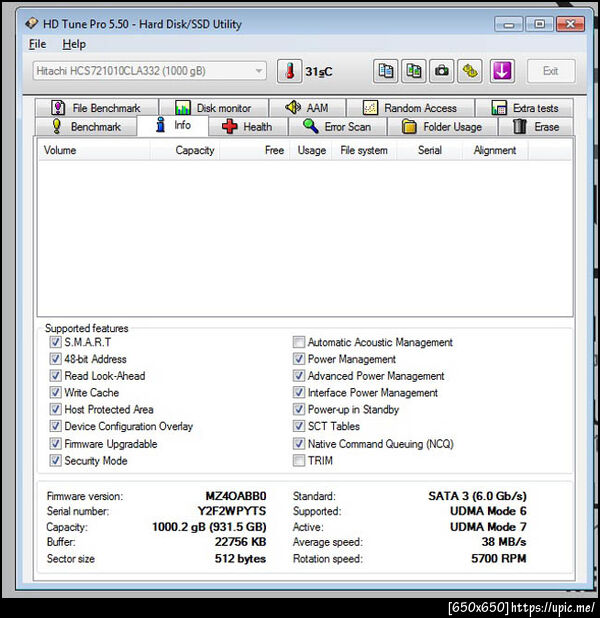This screenshot has width=600, height=618.
Task: Open the drive selection dropdown
Action: (149, 71)
